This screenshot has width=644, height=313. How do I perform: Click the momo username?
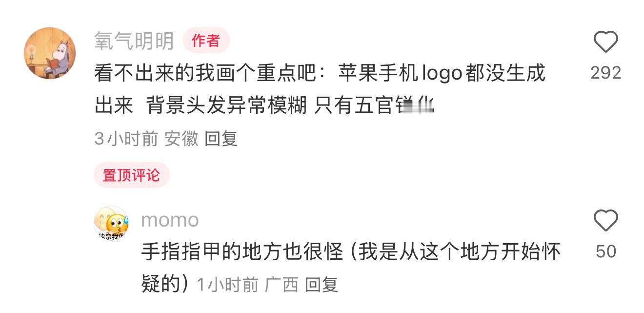point(170,220)
